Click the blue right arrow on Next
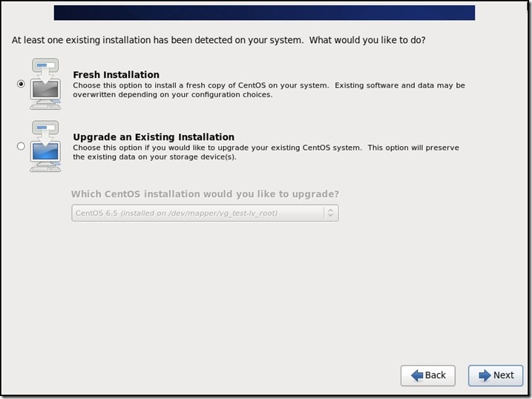Image resolution: width=532 pixels, height=399 pixels. point(485,375)
